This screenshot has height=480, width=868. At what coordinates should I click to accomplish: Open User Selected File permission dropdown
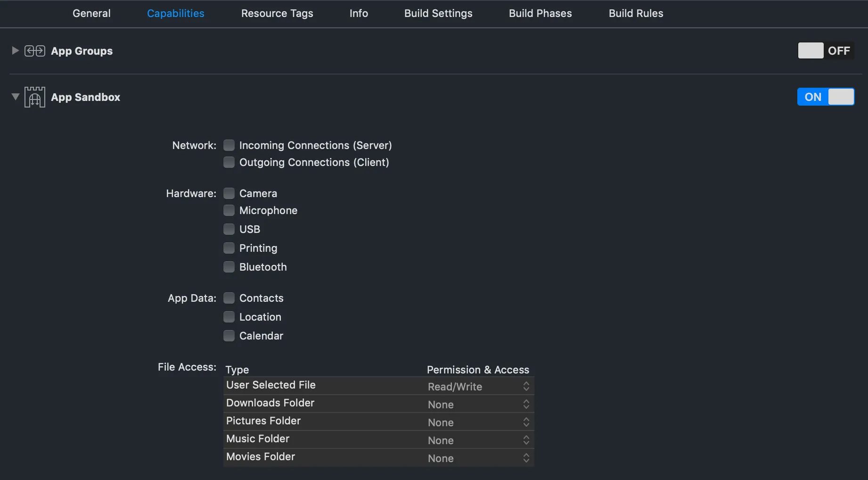click(x=478, y=387)
